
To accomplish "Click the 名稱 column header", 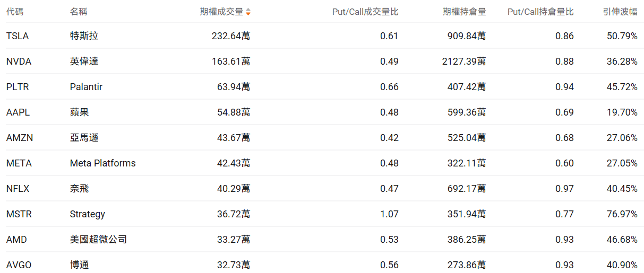I will coord(79,12).
